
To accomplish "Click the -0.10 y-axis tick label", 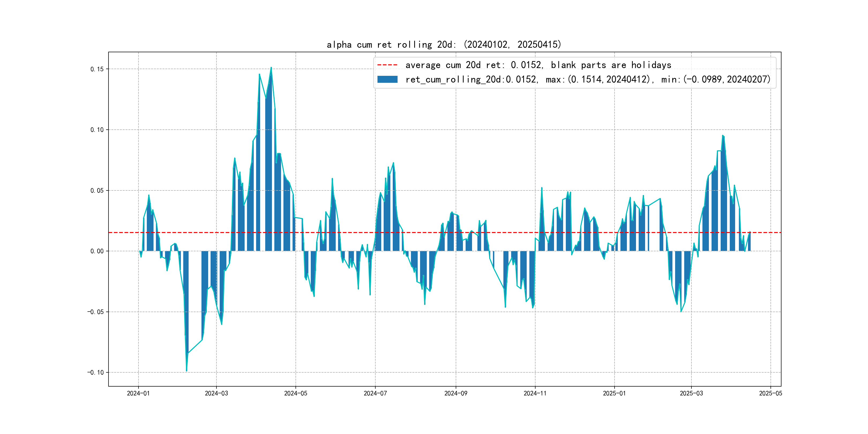I will coord(96,372).
